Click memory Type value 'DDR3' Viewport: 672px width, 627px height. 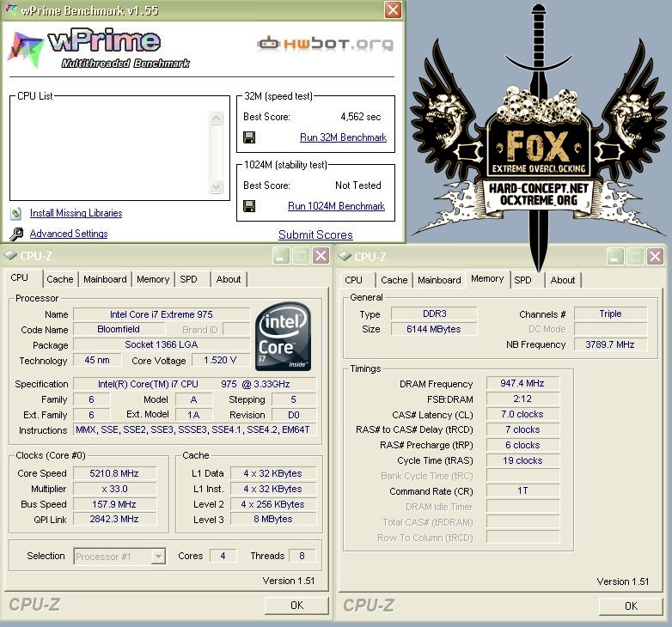tap(434, 313)
